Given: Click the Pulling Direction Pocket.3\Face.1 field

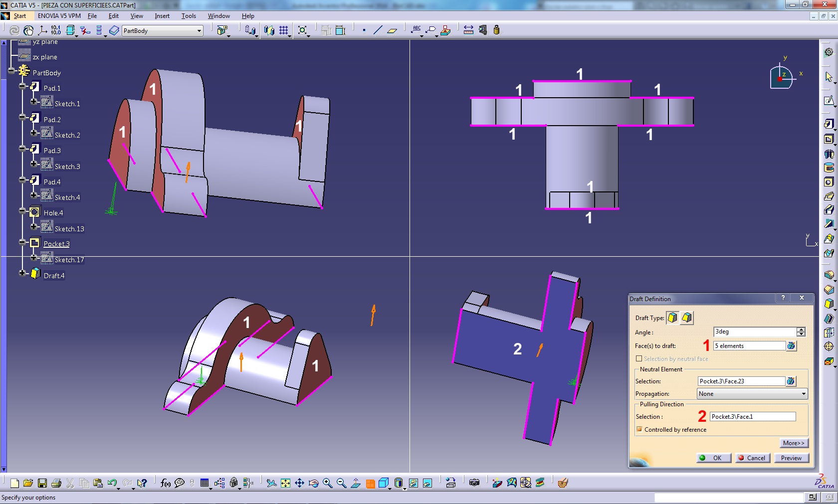Looking at the screenshot, I should (x=753, y=416).
